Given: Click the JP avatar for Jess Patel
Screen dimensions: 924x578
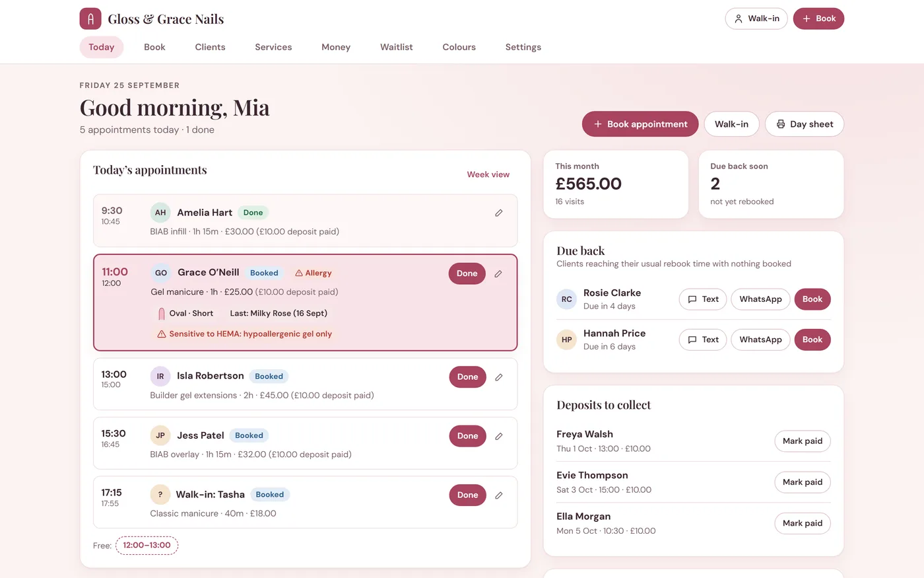Looking at the screenshot, I should 160,435.
